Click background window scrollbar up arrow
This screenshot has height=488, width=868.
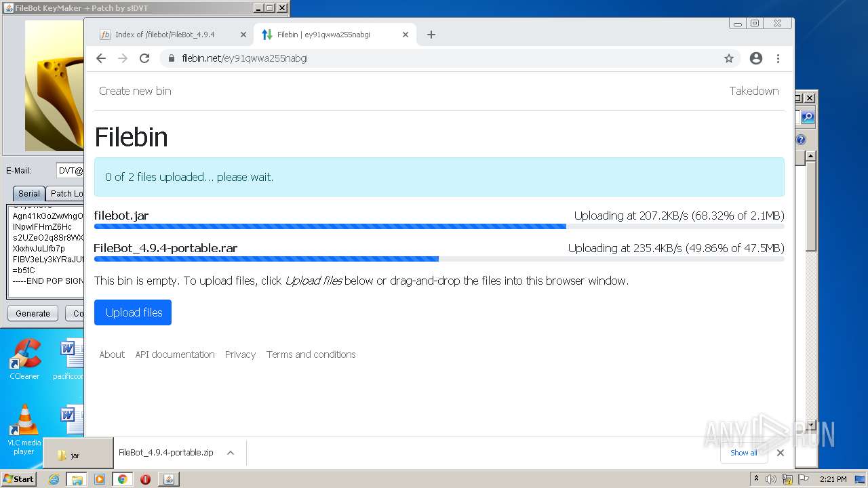810,156
